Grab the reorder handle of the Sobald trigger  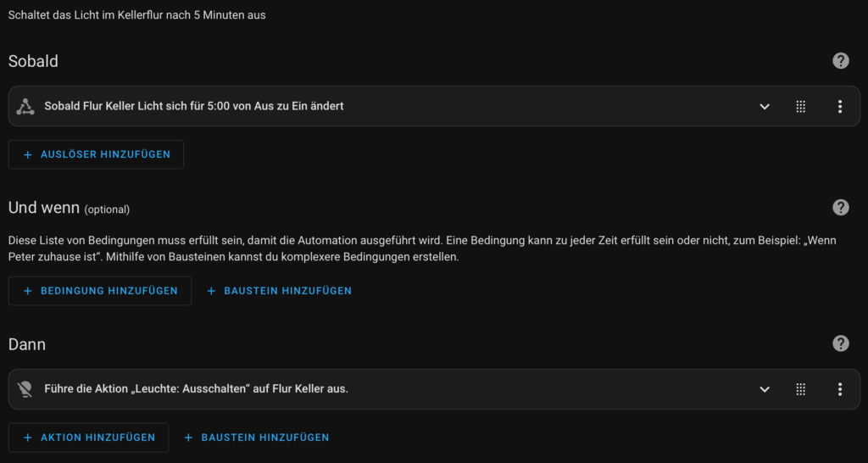[x=800, y=106]
